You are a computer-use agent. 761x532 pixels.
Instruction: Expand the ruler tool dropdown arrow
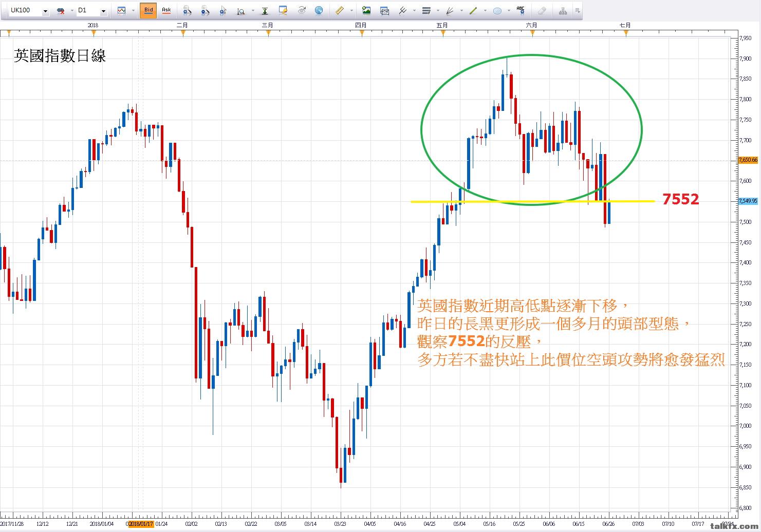point(351,11)
